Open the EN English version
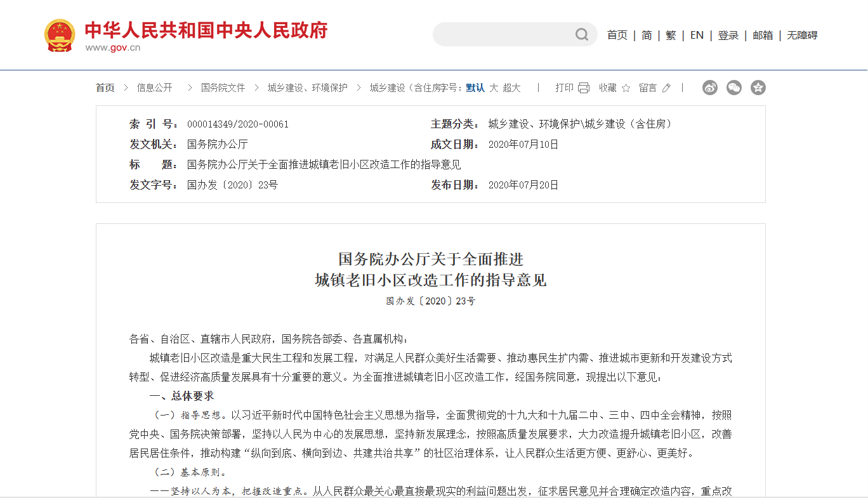 697,36
